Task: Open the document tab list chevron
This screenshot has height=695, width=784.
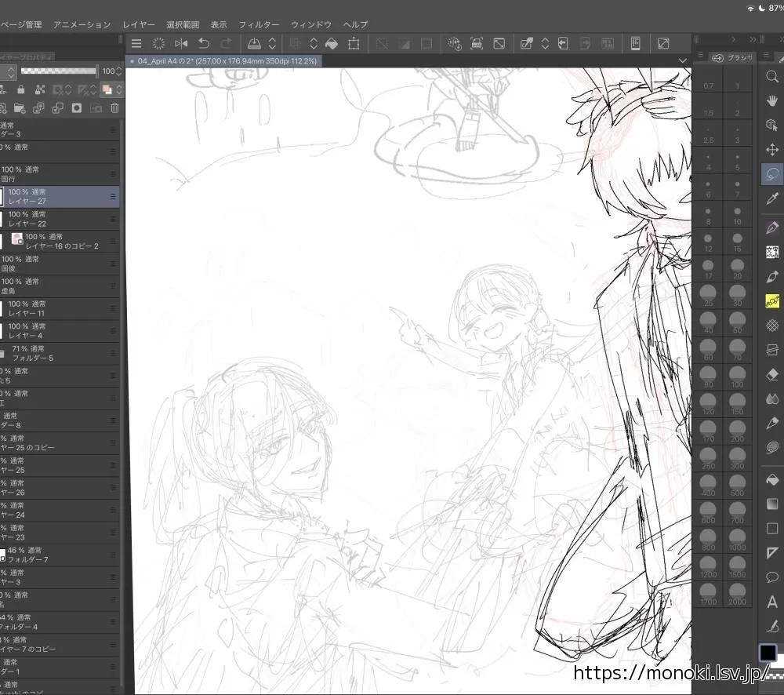Action: [683, 60]
